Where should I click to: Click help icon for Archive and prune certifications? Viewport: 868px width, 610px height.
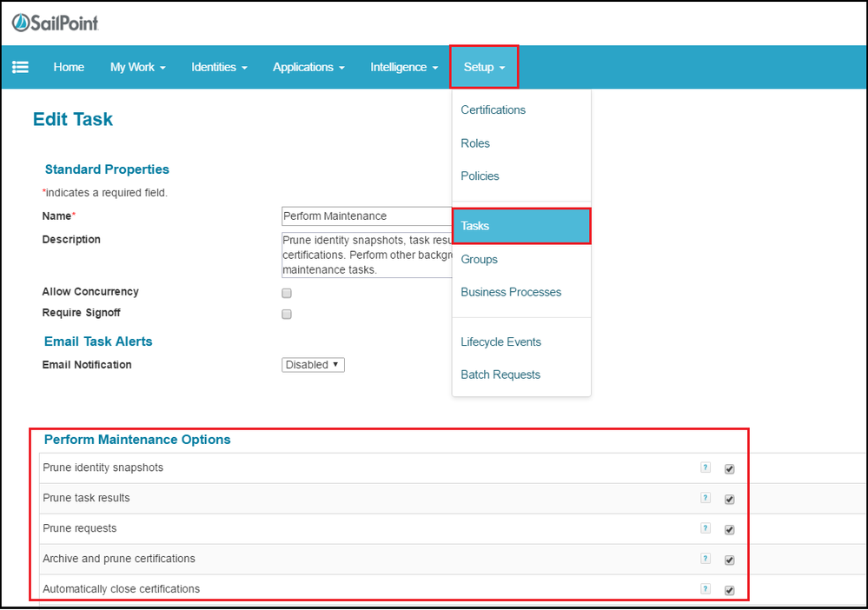[706, 559]
